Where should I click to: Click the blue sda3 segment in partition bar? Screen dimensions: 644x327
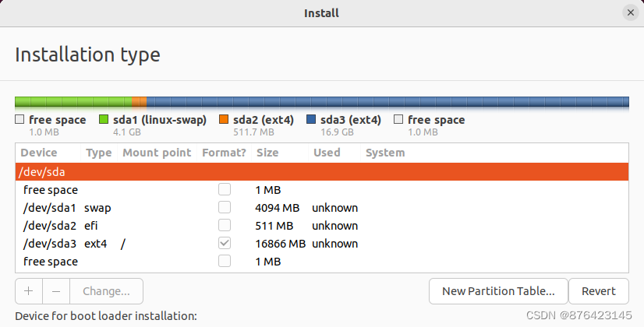tap(387, 102)
